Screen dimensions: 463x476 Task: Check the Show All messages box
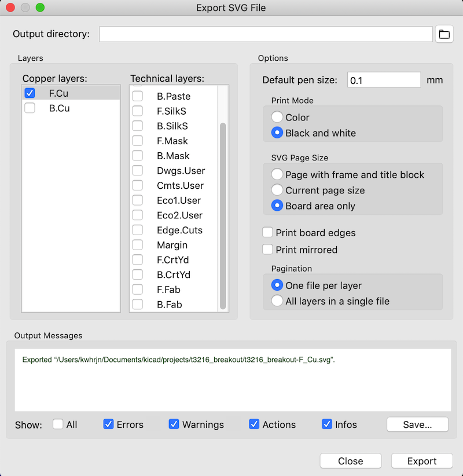[x=58, y=424]
